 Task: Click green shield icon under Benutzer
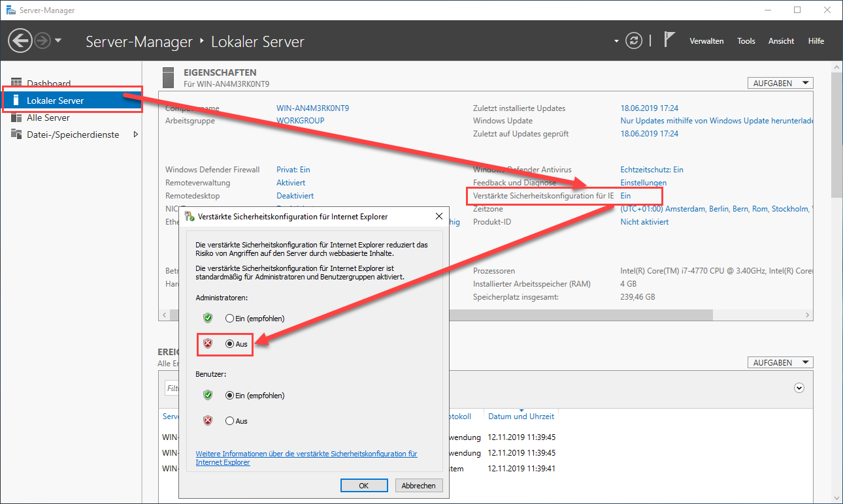coord(208,395)
